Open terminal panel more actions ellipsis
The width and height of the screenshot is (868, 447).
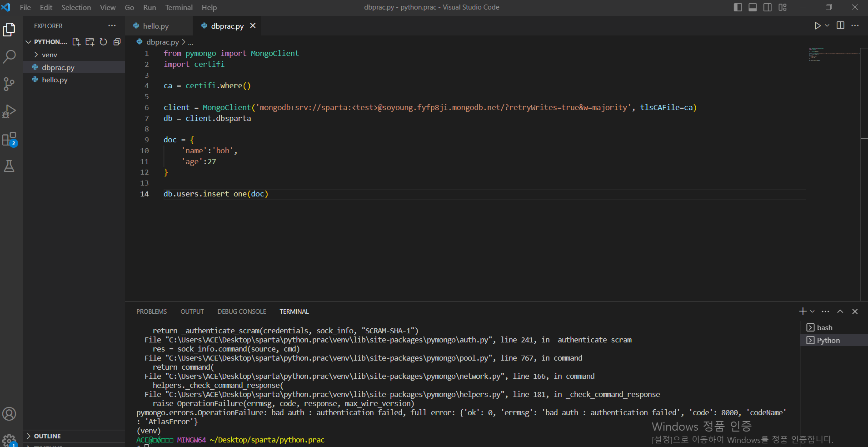[825, 311]
